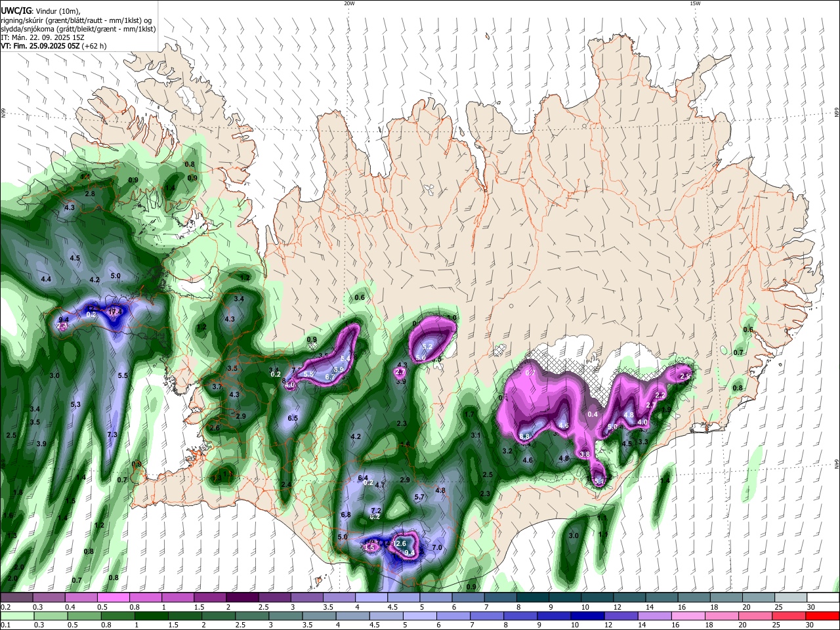Click the 2.8 value in the northwest

pyautogui.click(x=90, y=194)
